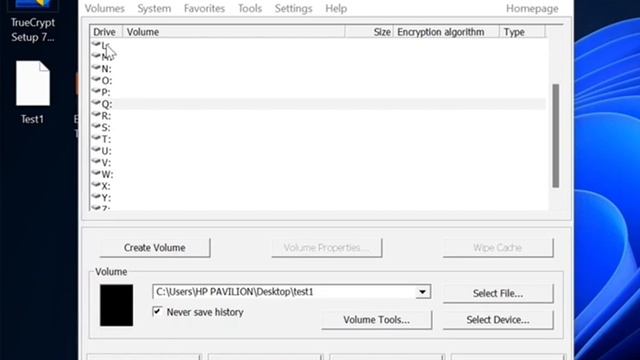Click the Encryption algorithm column header

[x=446, y=32]
